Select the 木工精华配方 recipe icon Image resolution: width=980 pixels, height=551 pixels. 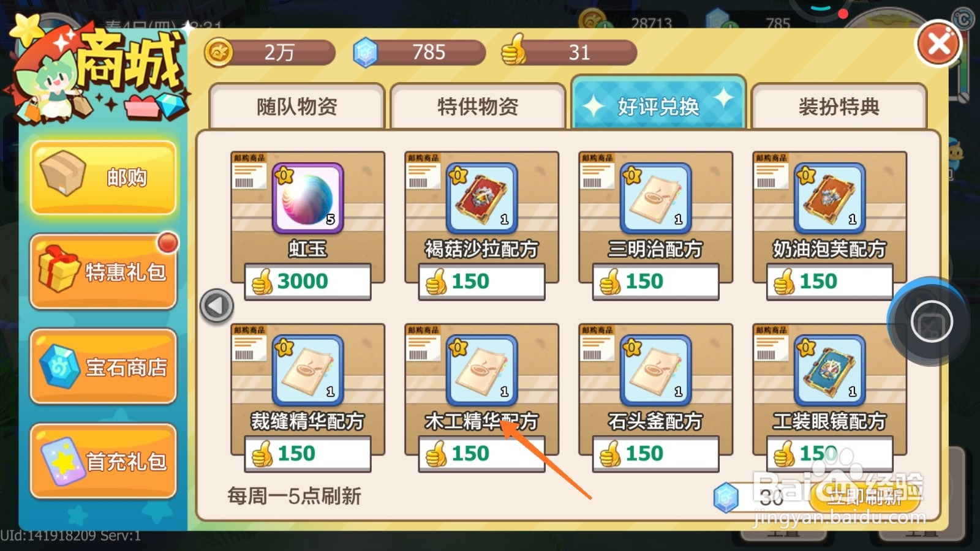click(x=481, y=370)
